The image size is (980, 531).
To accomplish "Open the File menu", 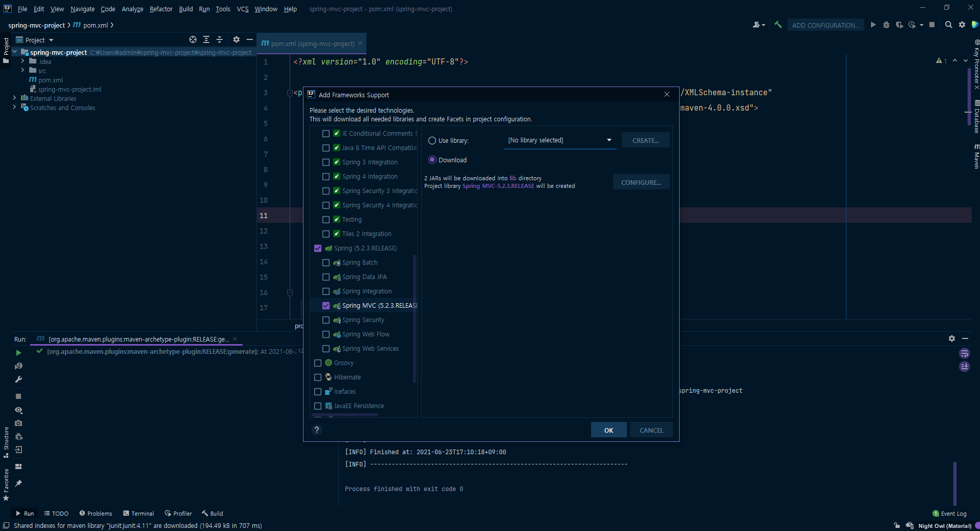I will (x=23, y=9).
